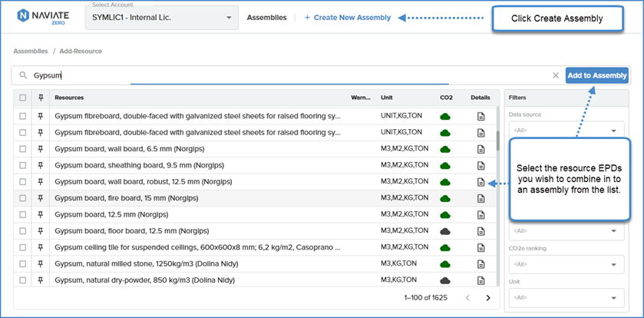The height and width of the screenshot is (318, 644).
Task: Click the CO2 column header
Action: [x=446, y=98]
